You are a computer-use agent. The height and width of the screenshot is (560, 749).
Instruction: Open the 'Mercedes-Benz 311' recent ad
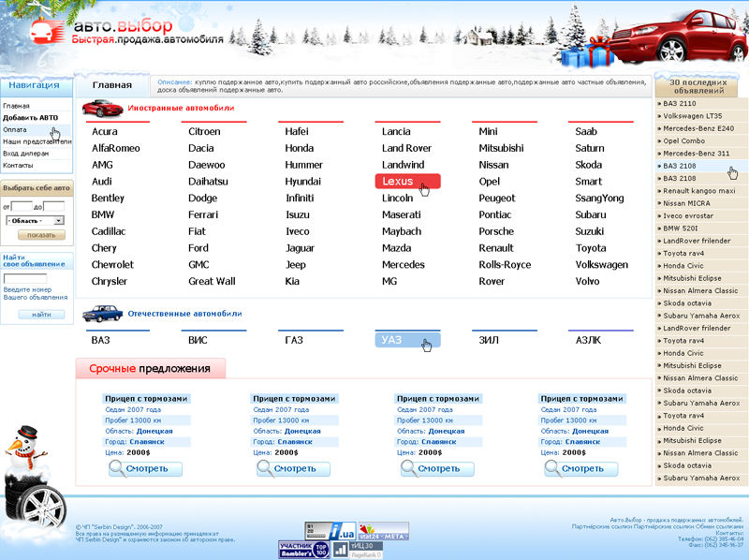tap(696, 154)
